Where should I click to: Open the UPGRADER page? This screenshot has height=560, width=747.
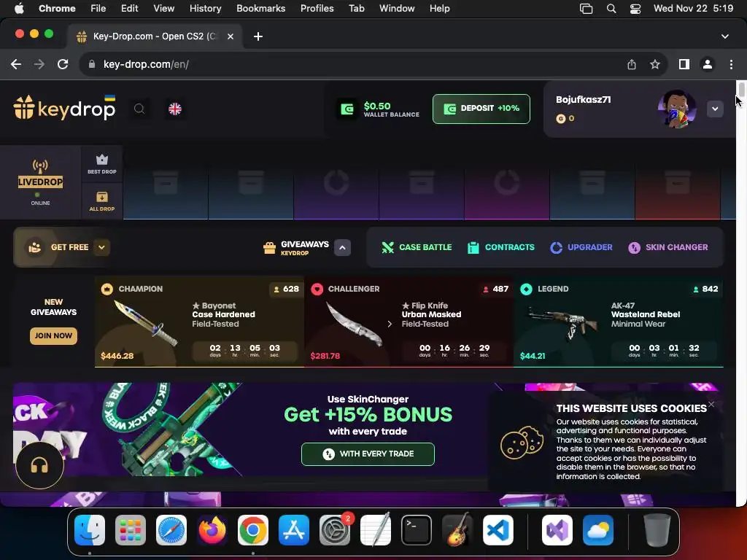[581, 247]
